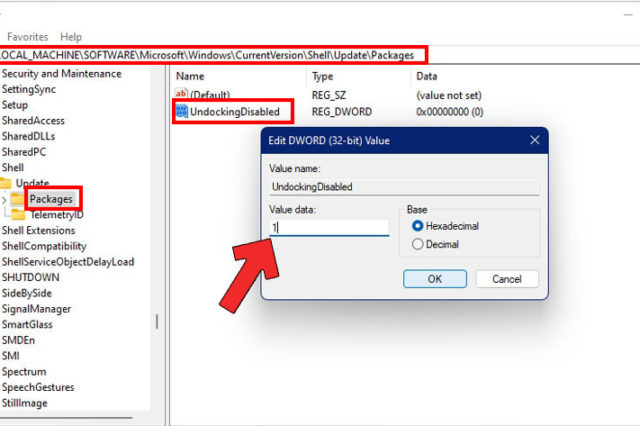This screenshot has height=426, width=640.
Task: Select the SideBySide key
Action: [27, 293]
